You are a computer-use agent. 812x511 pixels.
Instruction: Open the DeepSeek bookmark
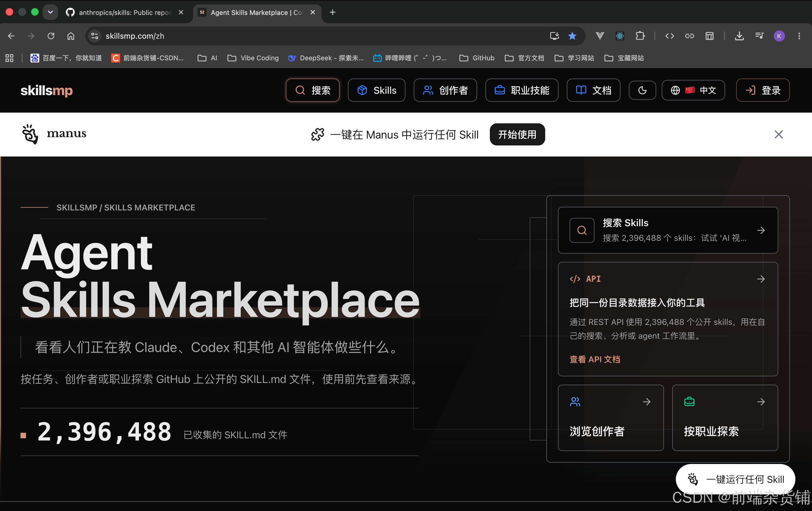(326, 58)
